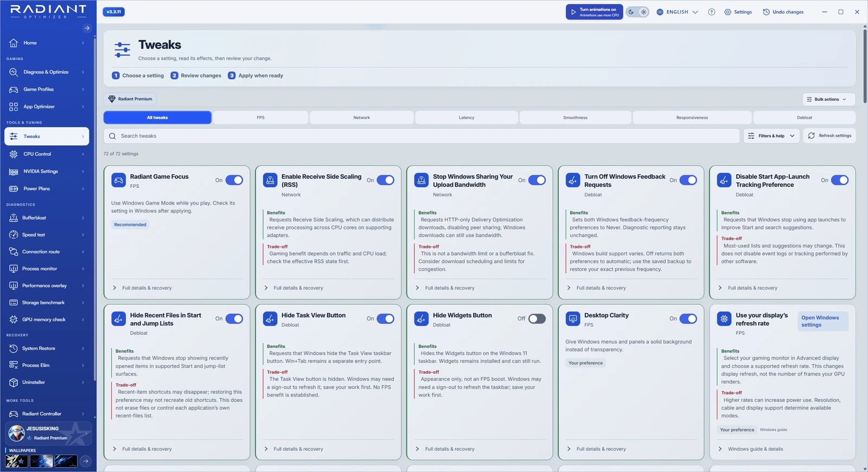This screenshot has height=472, width=868.
Task: Click the Connection route icon
Action: click(x=14, y=252)
